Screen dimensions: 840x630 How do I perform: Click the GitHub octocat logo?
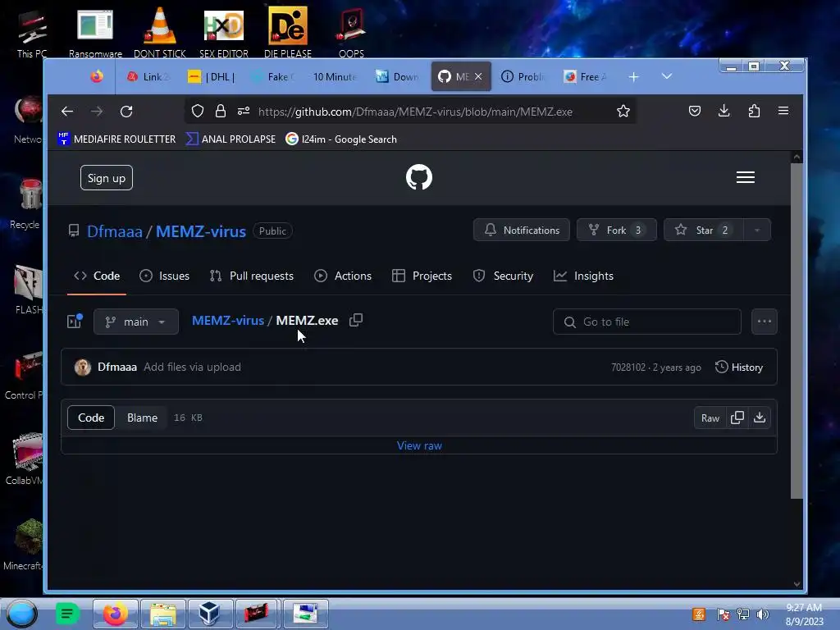(x=419, y=177)
